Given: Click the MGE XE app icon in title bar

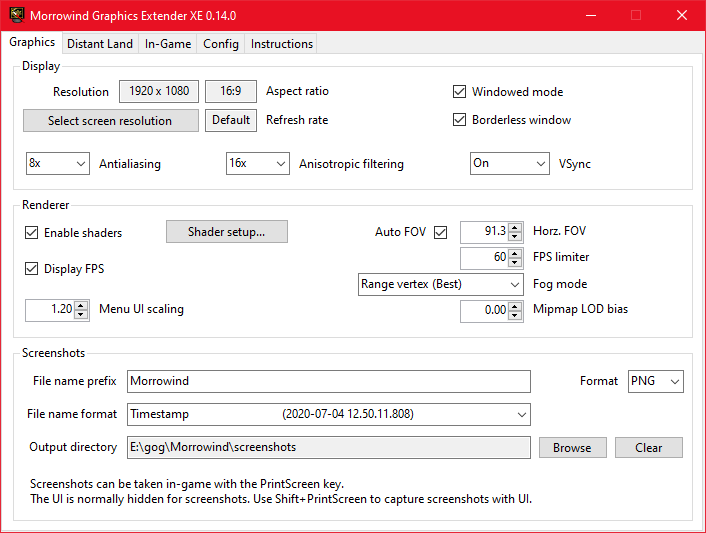Looking at the screenshot, I should (x=17, y=15).
